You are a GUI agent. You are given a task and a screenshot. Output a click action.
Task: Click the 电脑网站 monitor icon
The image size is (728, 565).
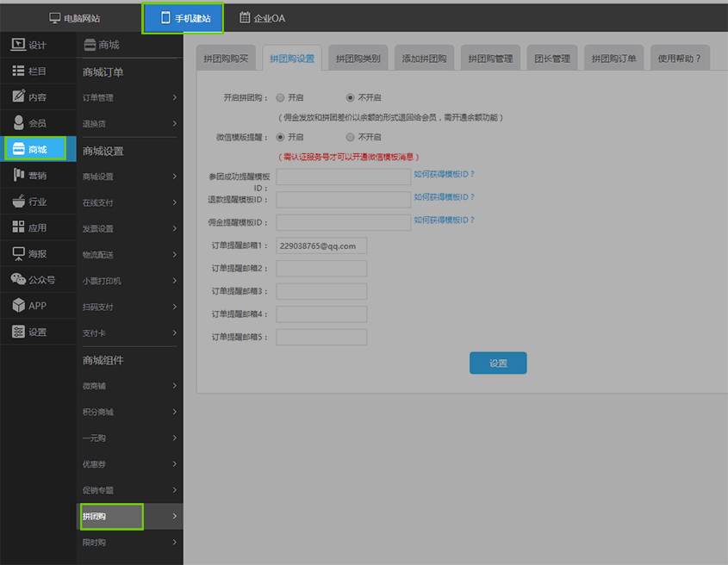(55, 18)
